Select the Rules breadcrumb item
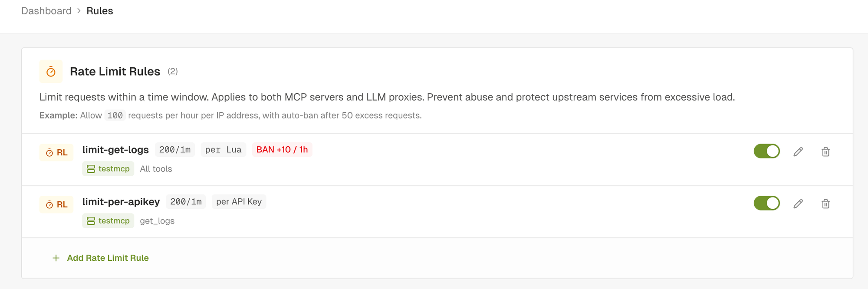 pyautogui.click(x=100, y=11)
